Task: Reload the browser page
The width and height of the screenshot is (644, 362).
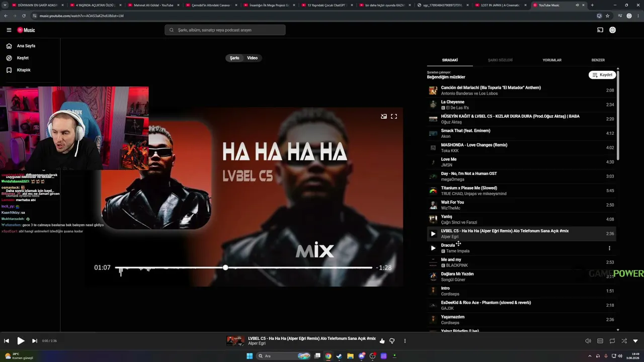Action: (24, 16)
